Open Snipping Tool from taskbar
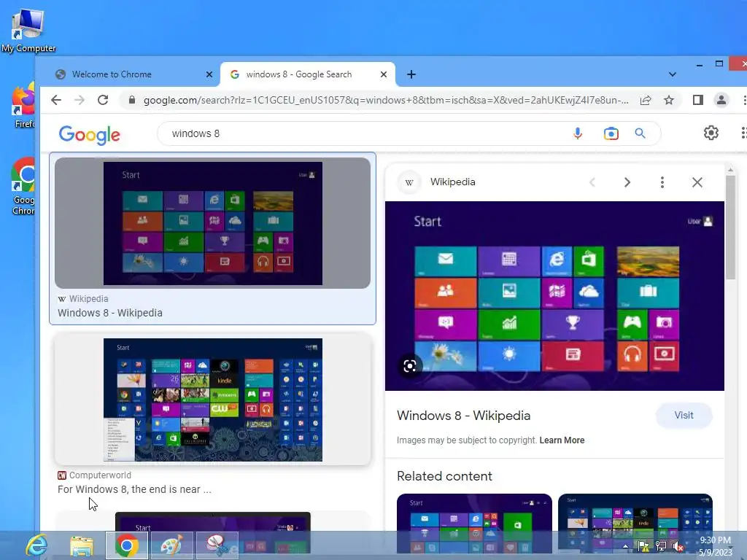Screen dimensions: 747x560 point(217,545)
